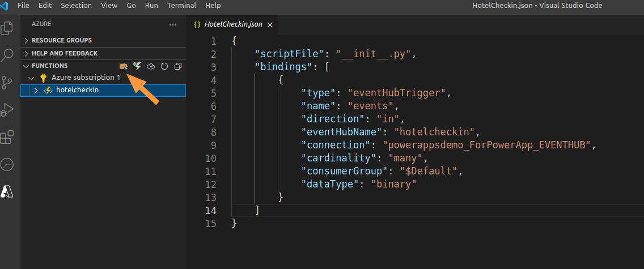Select the hotelcheckin tree row

103,90
